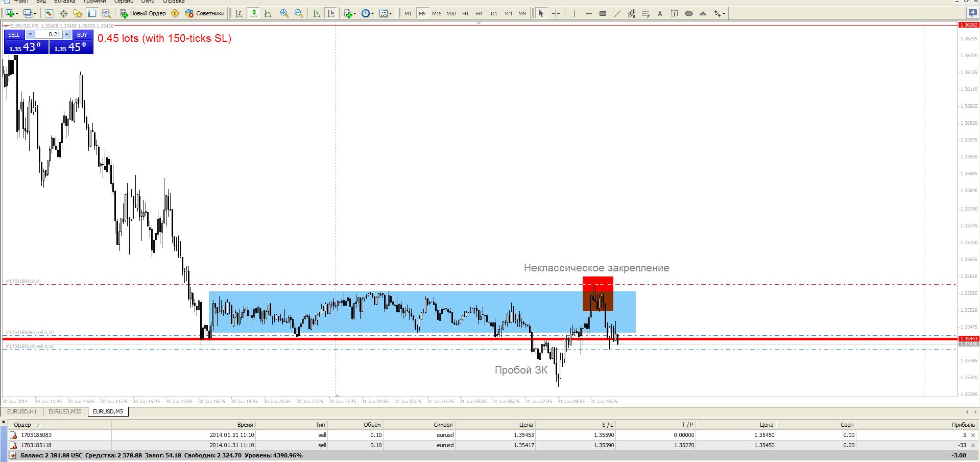Open the Data Window crosshair-circle icon
This screenshot has height=462, width=980.
pos(63,14)
